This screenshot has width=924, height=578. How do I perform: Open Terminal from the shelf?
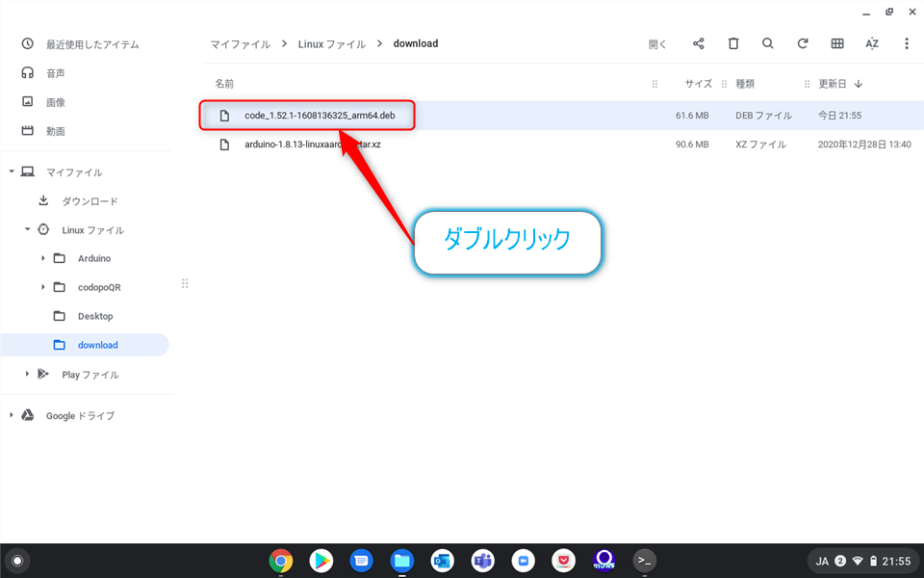tap(644, 561)
